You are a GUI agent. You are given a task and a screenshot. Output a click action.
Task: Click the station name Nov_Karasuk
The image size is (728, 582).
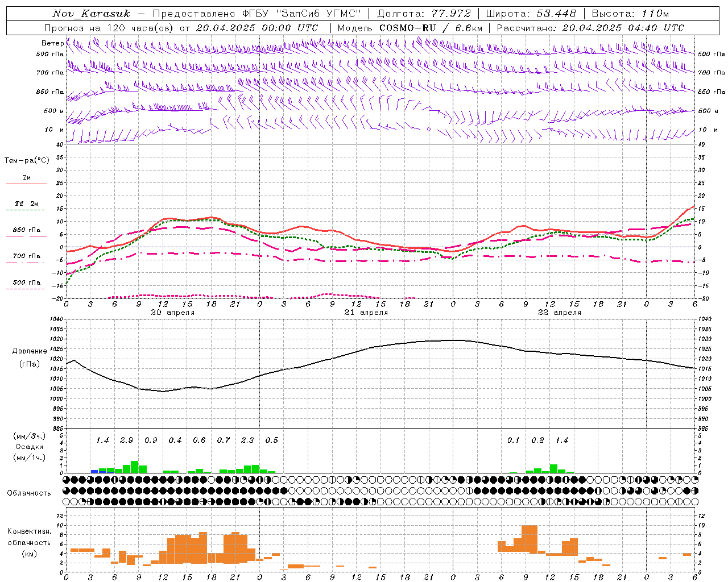[x=91, y=14]
